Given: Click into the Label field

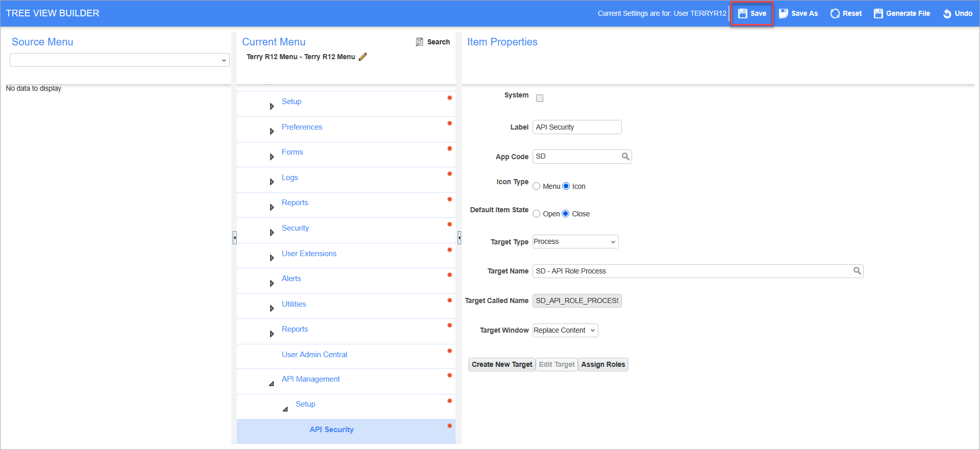Looking at the screenshot, I should pos(577,127).
